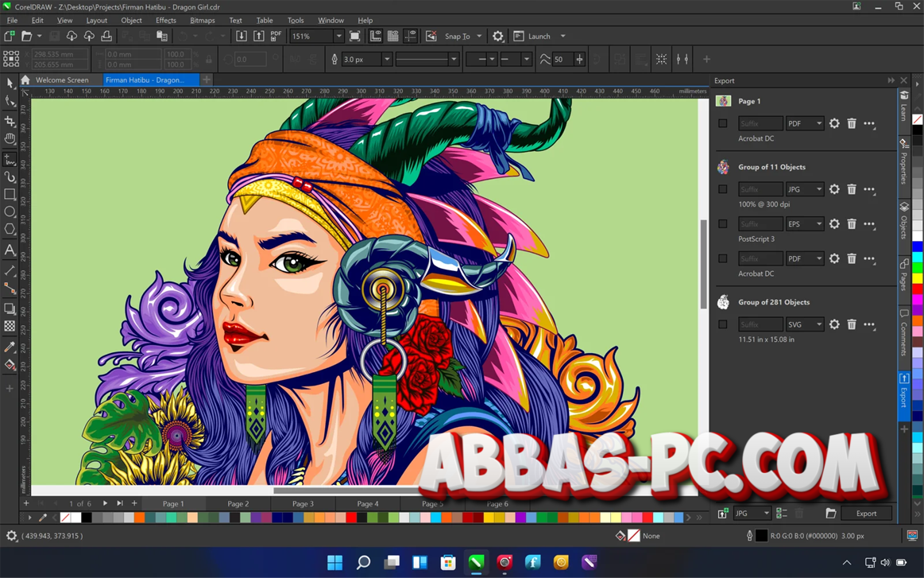Click the Export button
The width and height of the screenshot is (924, 578).
866,514
